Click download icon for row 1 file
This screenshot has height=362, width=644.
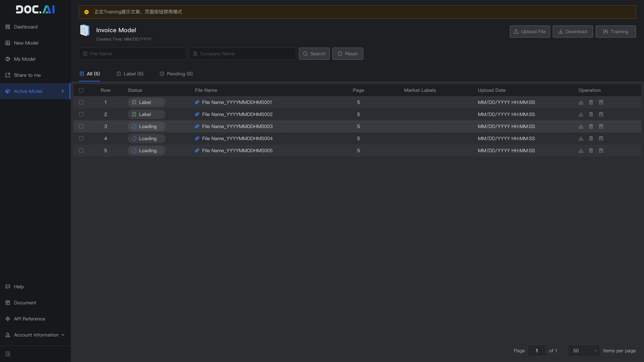coord(581,102)
